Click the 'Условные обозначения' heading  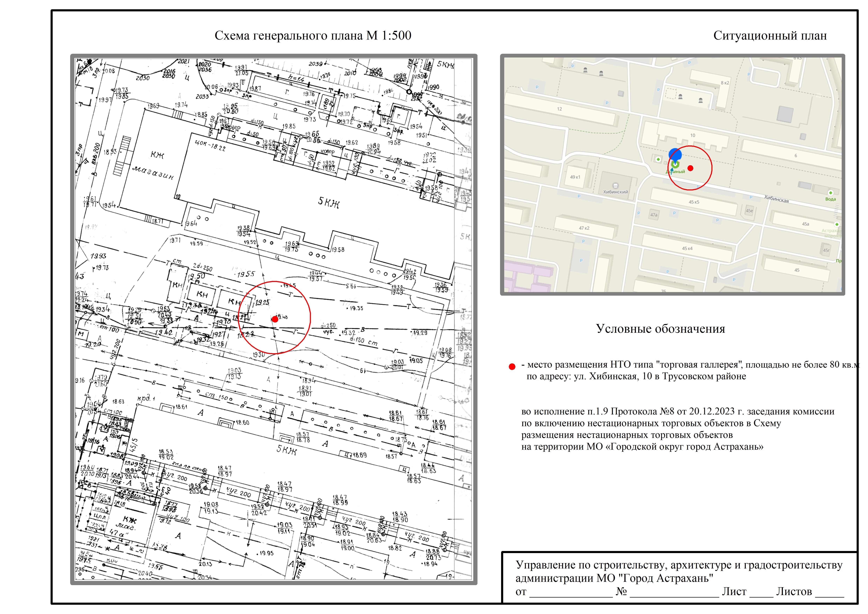[x=660, y=329]
